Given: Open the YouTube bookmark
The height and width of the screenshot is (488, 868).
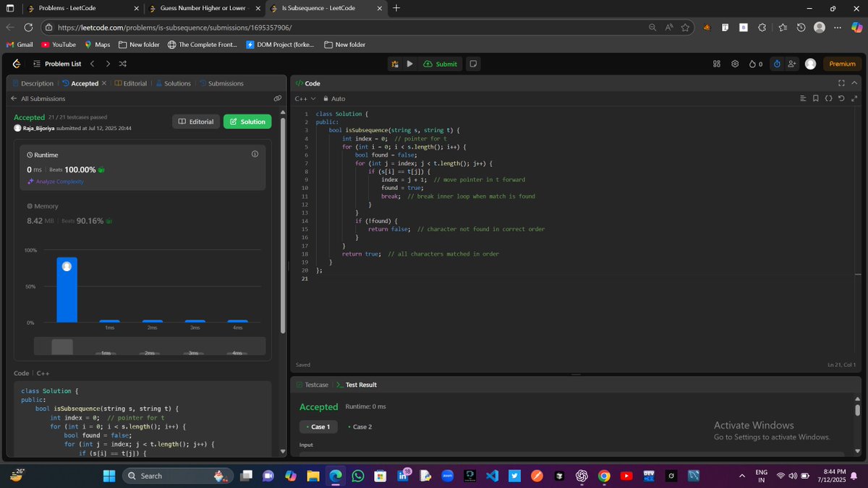Looking at the screenshot, I should pyautogui.click(x=59, y=44).
